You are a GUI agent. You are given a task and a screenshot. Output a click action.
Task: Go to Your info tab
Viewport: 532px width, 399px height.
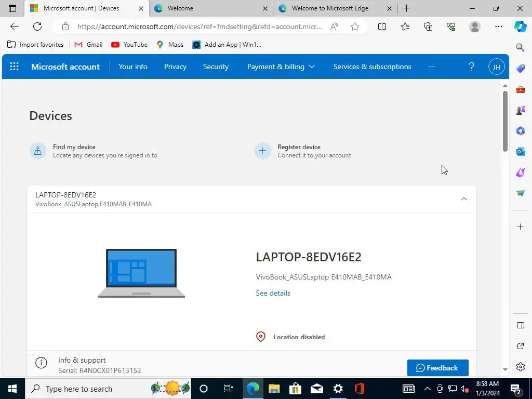click(133, 66)
